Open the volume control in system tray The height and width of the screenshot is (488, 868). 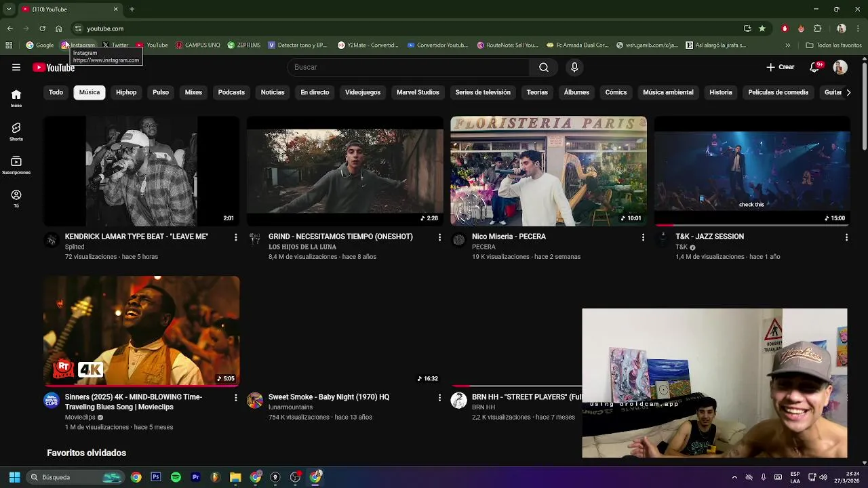[x=823, y=477]
